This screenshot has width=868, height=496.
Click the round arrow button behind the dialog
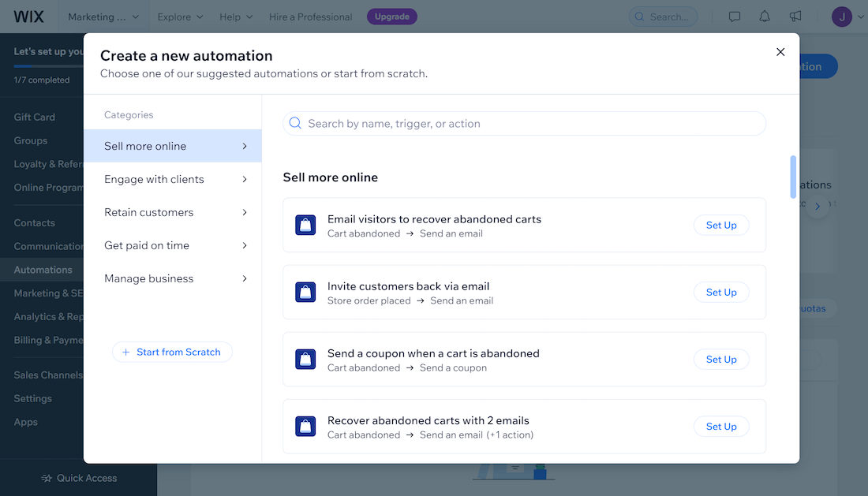tap(817, 207)
